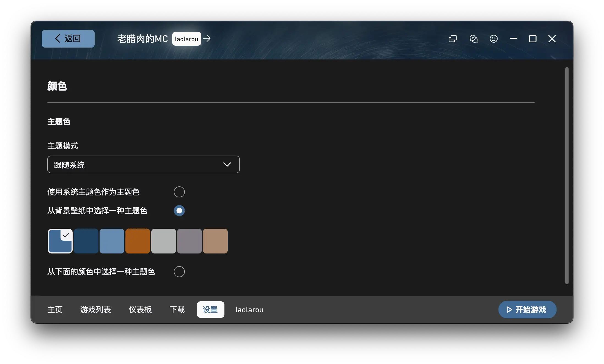
Task: Switch to the 仪表板 tab
Action: pos(140,310)
